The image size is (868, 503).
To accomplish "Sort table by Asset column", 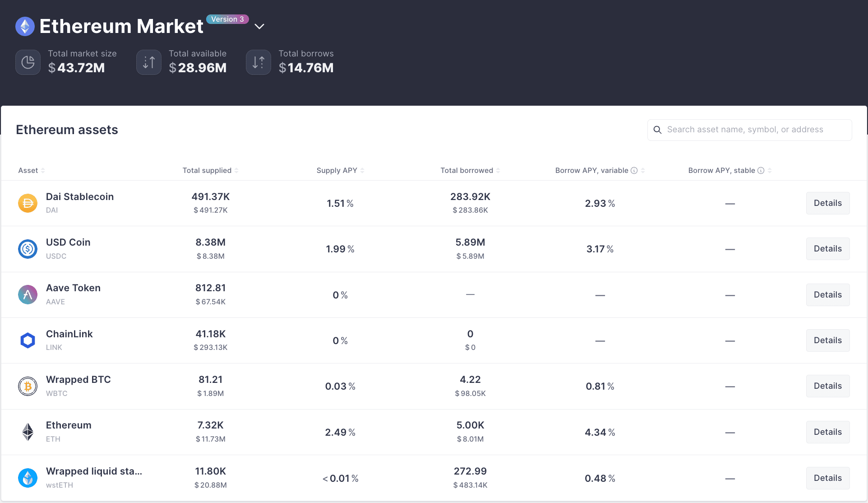I will pos(32,170).
